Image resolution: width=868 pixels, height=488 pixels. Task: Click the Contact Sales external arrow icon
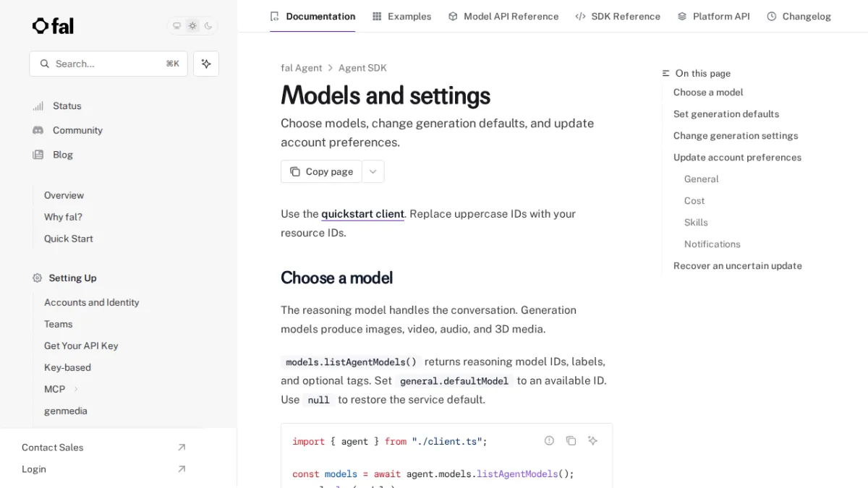coord(182,448)
